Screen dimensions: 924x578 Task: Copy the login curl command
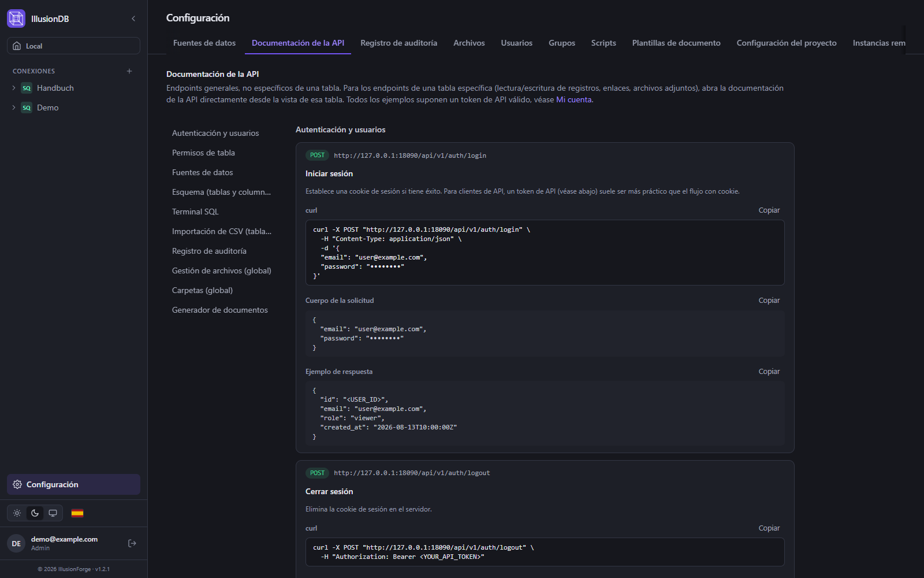click(x=769, y=210)
